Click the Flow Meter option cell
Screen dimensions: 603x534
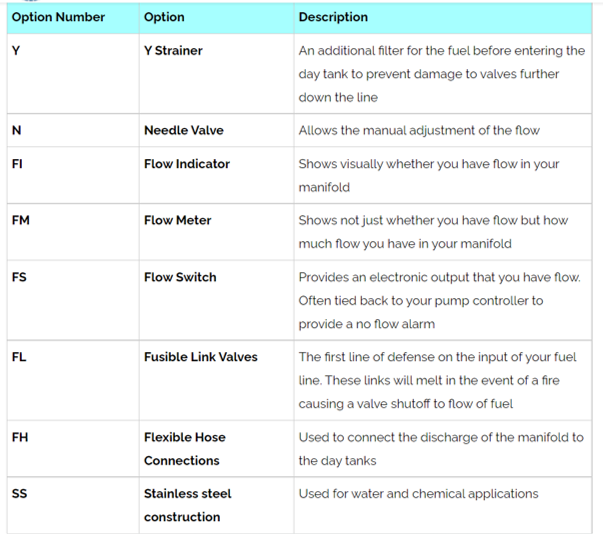pos(176,220)
